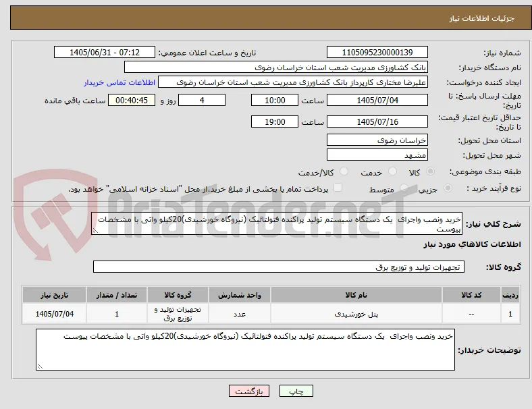Click the buyer organization name field
532x409 pixels.
[x=276, y=67]
